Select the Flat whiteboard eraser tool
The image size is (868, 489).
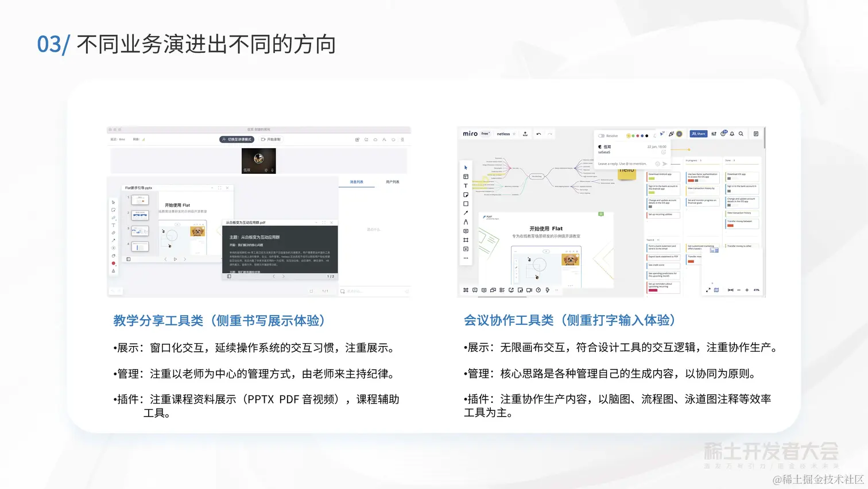pos(113,233)
